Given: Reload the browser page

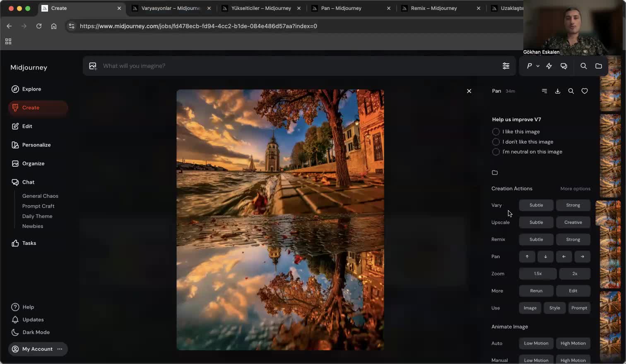Looking at the screenshot, I should (x=39, y=26).
